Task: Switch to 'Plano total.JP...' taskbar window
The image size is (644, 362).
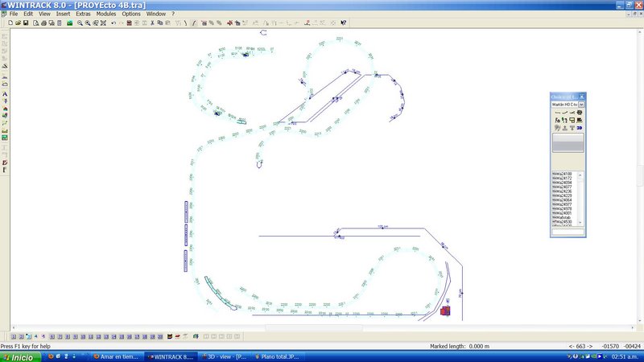Action: tap(277, 356)
